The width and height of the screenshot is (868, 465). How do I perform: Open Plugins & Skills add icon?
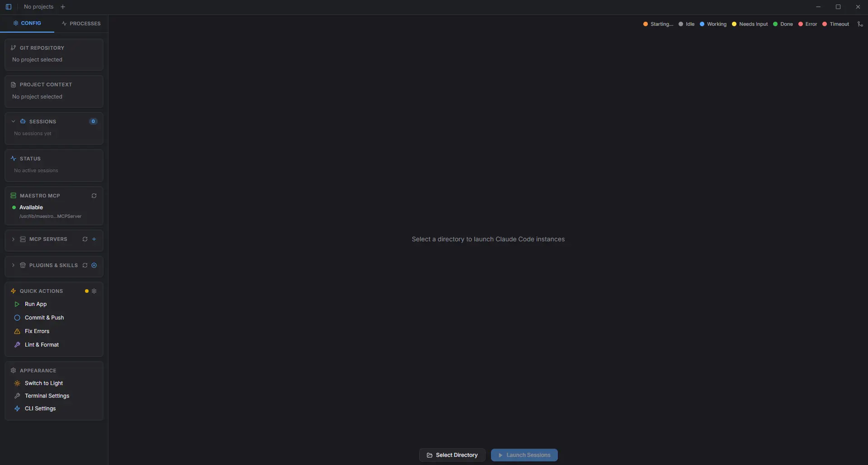click(94, 265)
